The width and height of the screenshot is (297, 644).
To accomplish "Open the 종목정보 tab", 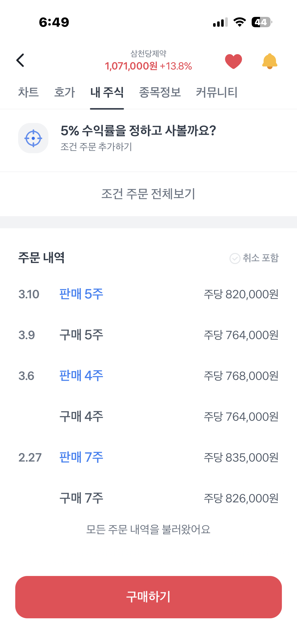I will [x=160, y=92].
